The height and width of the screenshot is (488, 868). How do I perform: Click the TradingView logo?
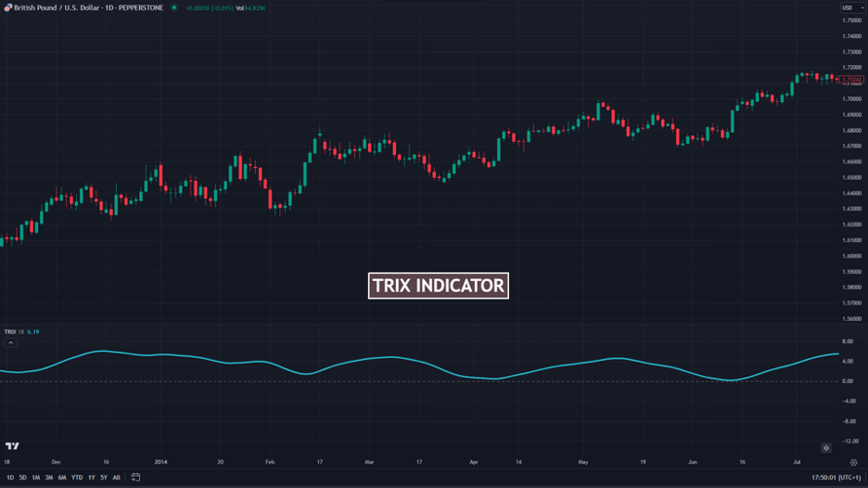coord(12,446)
